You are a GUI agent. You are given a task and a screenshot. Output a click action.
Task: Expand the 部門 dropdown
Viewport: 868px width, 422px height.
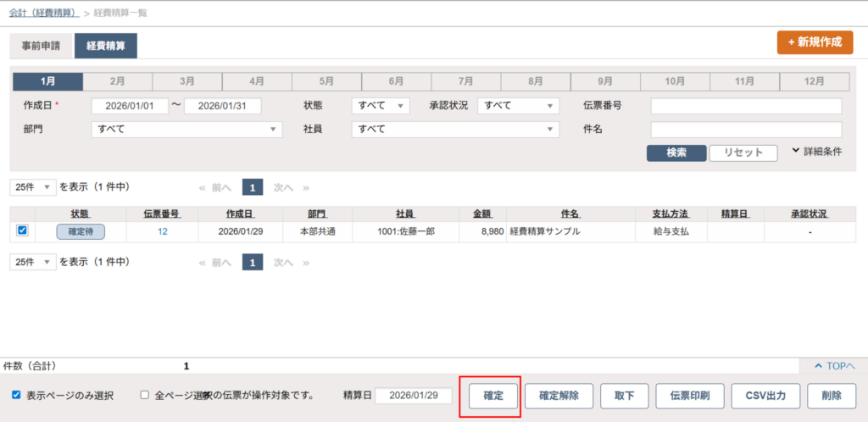pyautogui.click(x=186, y=129)
